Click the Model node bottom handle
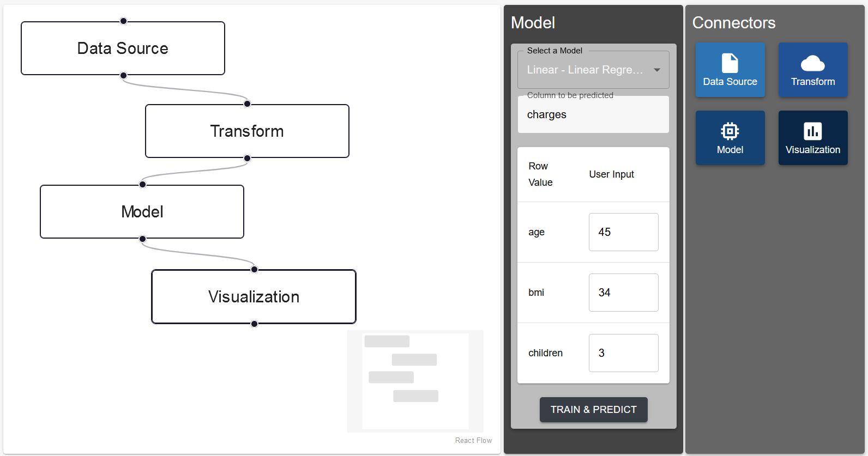Image resolution: width=868 pixels, height=456 pixels. [x=142, y=239]
